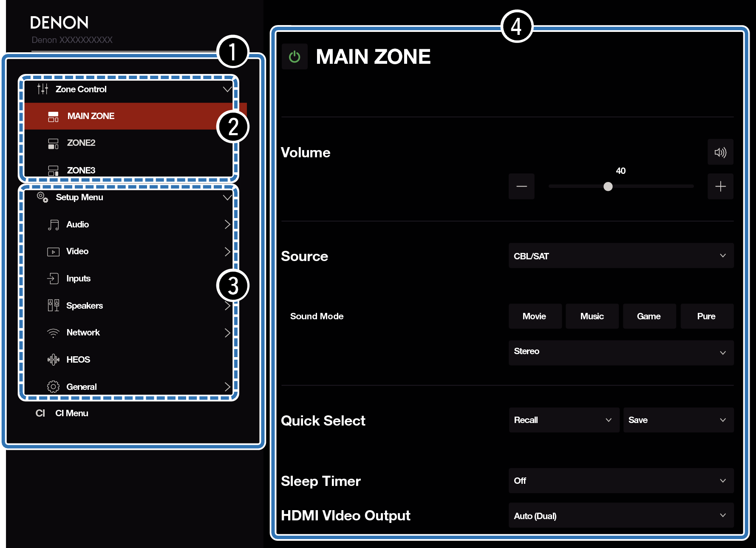
Task: Click the volume increase plus button
Action: click(x=720, y=186)
